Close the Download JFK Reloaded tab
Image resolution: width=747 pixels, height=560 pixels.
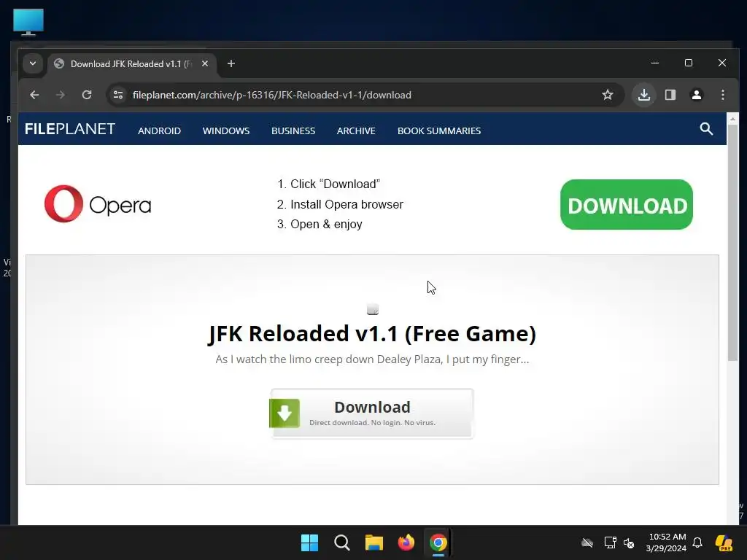[205, 63]
